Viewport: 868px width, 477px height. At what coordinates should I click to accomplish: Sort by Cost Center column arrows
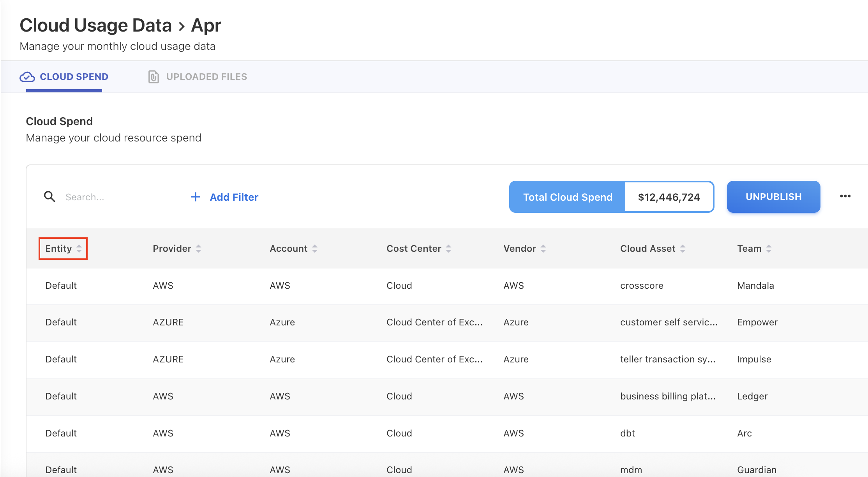(448, 249)
